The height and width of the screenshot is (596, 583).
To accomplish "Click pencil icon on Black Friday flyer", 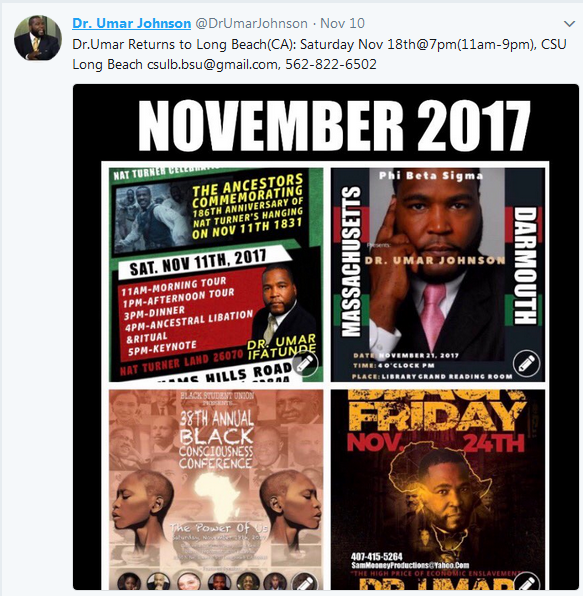I will pos(526,582).
